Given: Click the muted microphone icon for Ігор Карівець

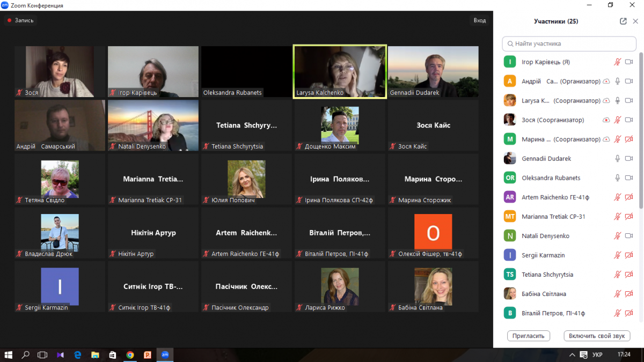Looking at the screenshot, I should (617, 62).
